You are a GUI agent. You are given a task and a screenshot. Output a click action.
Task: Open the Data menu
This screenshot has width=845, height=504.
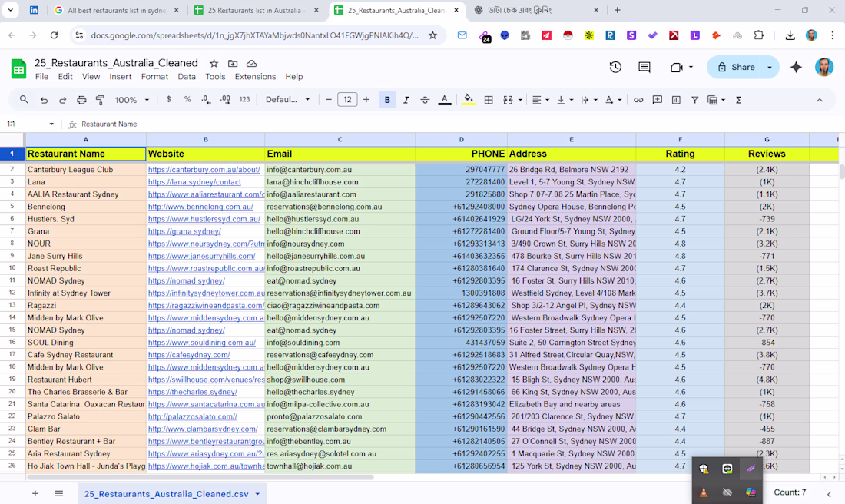pyautogui.click(x=187, y=77)
